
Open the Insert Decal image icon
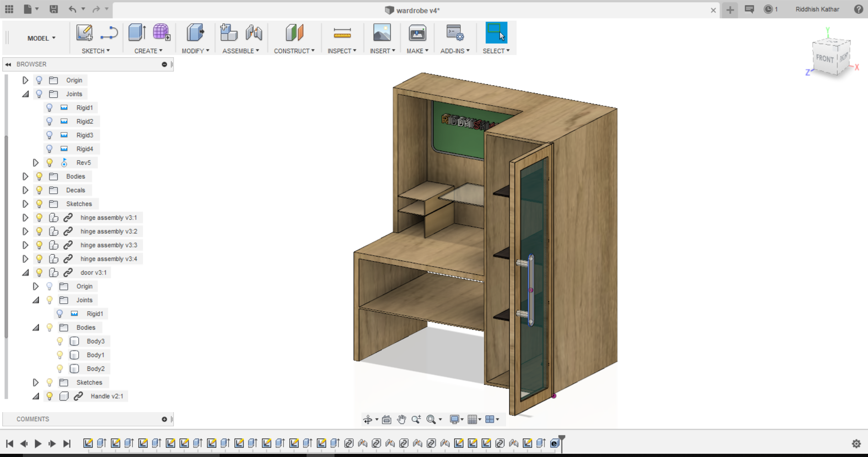382,33
